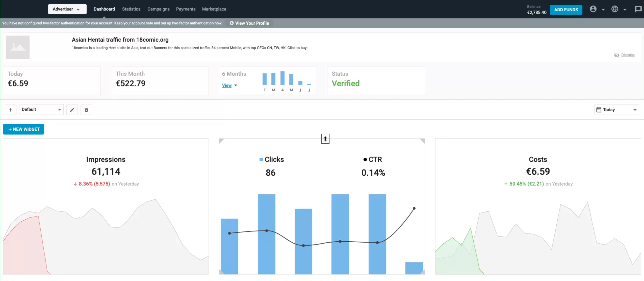The width and height of the screenshot is (644, 281).
Task: Click the promo banner image placeholder
Action: point(18,47)
